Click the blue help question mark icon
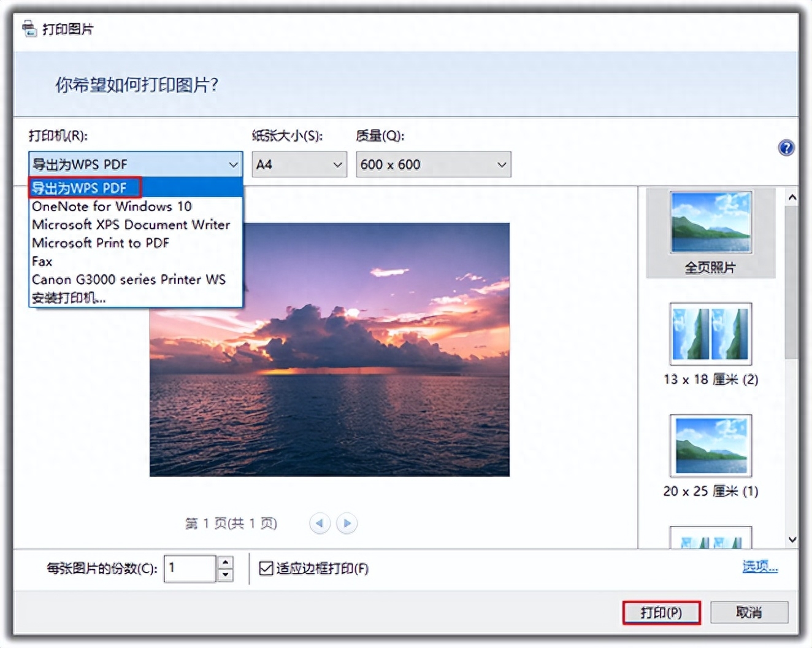 [786, 148]
